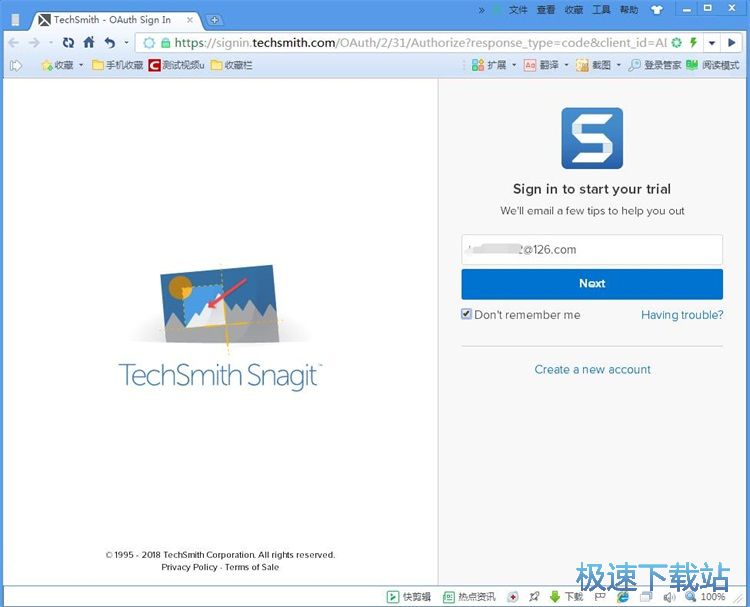The image size is (750, 607).
Task: Uncheck Don't remember me checkbox
Action: point(466,314)
